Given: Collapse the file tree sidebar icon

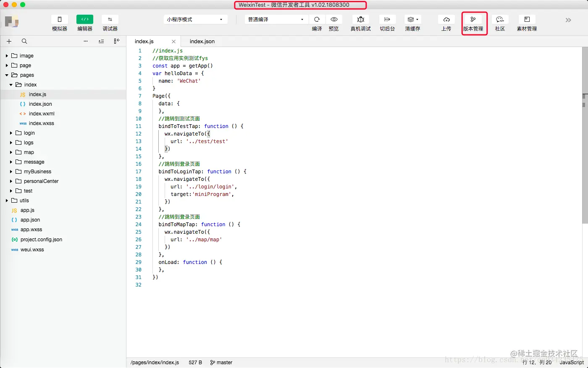Looking at the screenshot, I should 117,41.
